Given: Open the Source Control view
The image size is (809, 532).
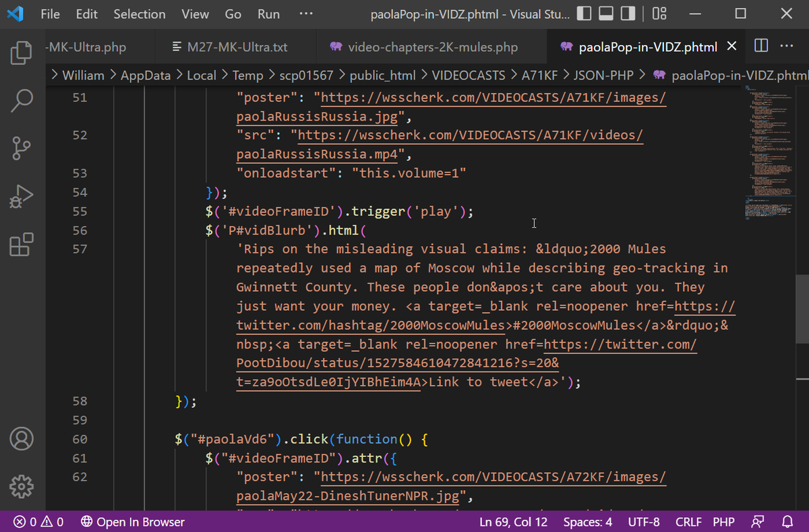Looking at the screenshot, I should click(22, 148).
